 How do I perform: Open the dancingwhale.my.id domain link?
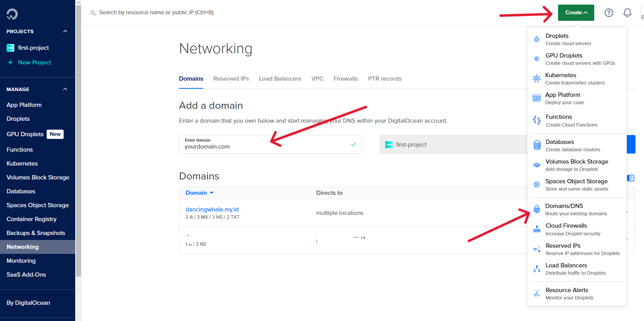(212, 209)
